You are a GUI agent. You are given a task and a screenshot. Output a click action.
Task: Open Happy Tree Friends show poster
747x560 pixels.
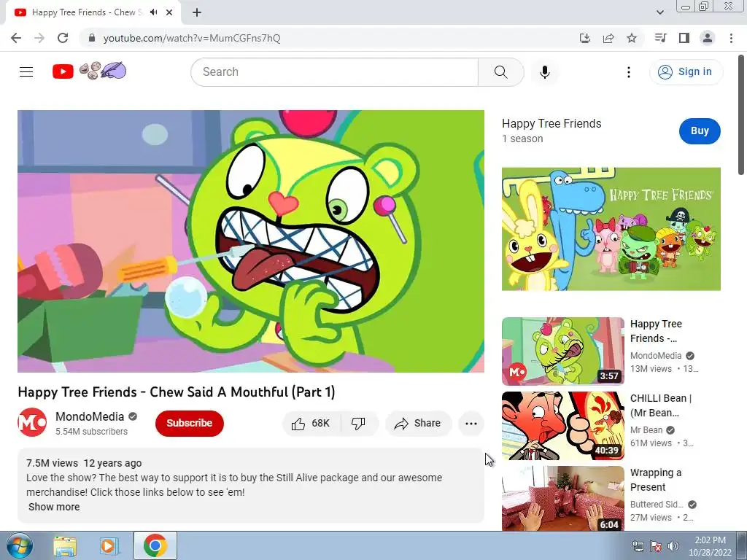(611, 228)
